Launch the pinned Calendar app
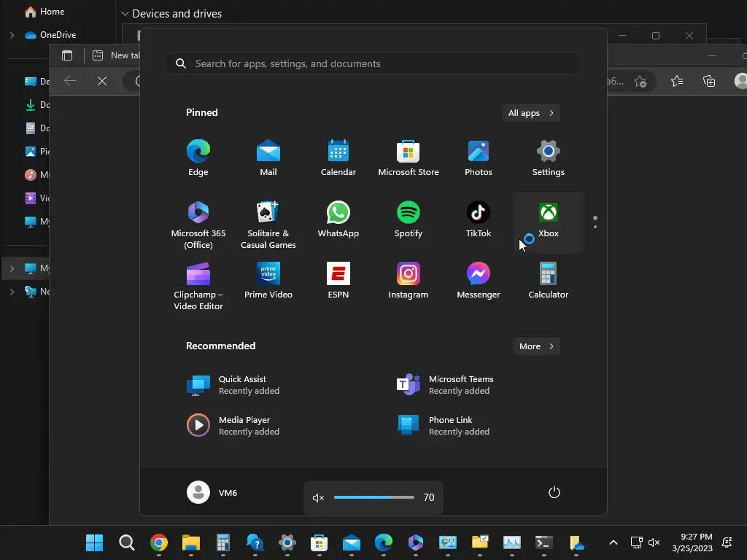This screenshot has width=747, height=560. (338, 158)
